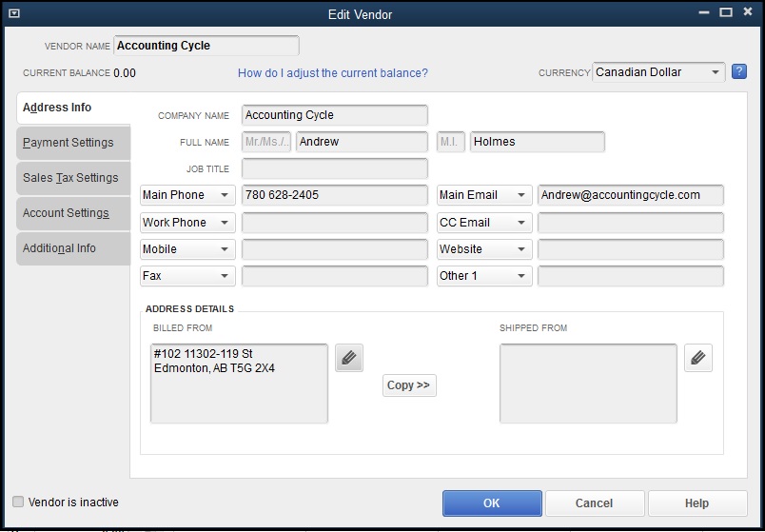Switch to the Account Settings tab
Viewport: 765px width, 532px height.
(73, 213)
